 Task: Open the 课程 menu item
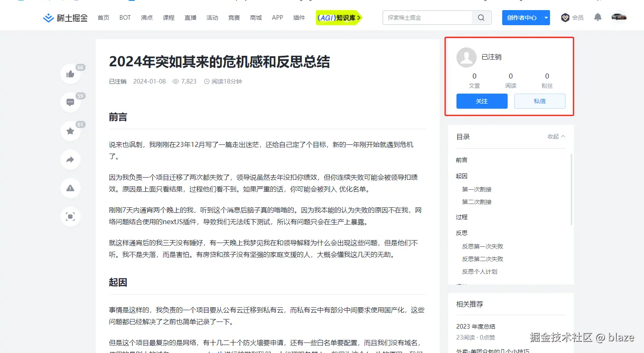click(x=168, y=18)
